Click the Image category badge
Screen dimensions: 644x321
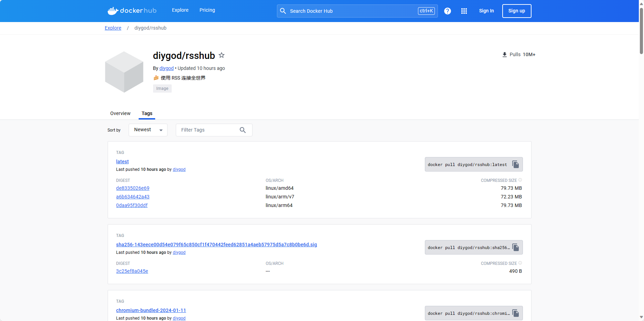click(162, 89)
